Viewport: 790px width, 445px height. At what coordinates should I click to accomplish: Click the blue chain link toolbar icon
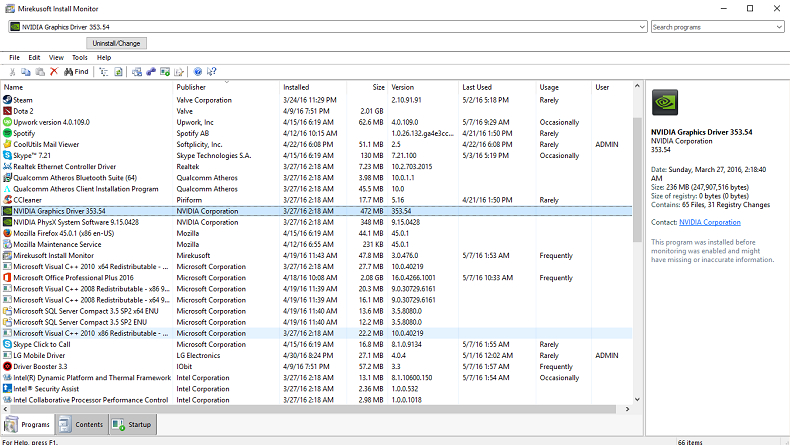pos(151,72)
